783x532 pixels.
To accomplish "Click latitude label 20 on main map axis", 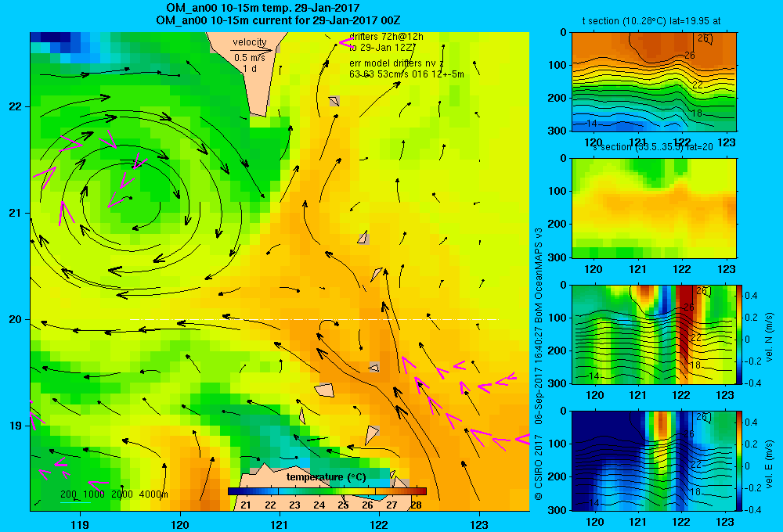I will coord(16,319).
